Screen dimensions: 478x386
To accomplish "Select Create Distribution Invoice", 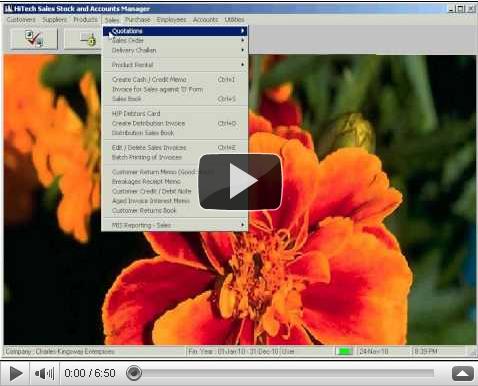I will 175,123.
